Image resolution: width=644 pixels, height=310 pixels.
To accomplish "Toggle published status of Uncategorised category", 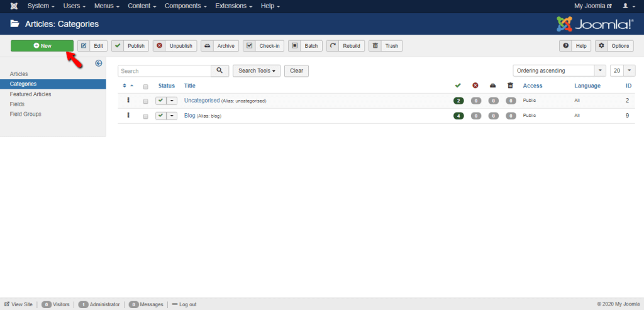I will (x=160, y=101).
